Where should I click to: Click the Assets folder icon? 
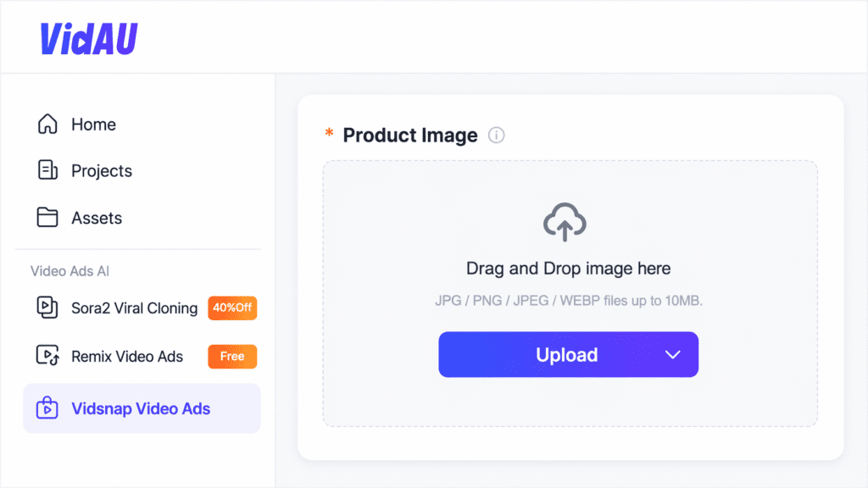pos(47,218)
